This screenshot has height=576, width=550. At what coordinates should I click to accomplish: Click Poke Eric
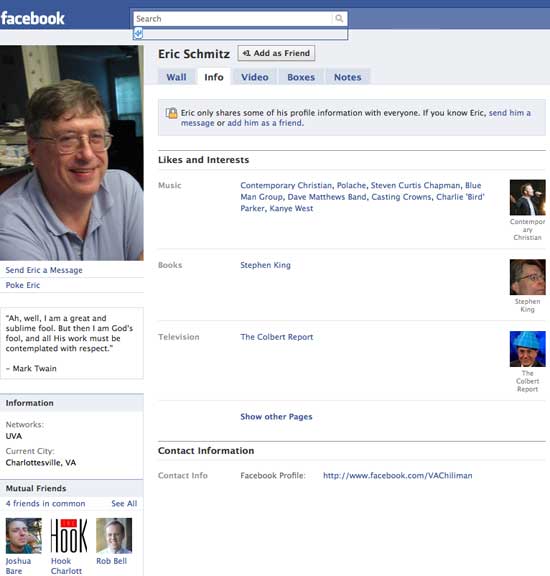click(23, 285)
